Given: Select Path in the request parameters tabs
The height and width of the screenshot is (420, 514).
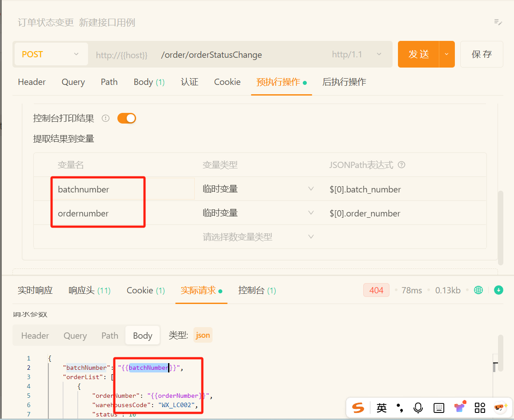Looking at the screenshot, I should 109,336.
